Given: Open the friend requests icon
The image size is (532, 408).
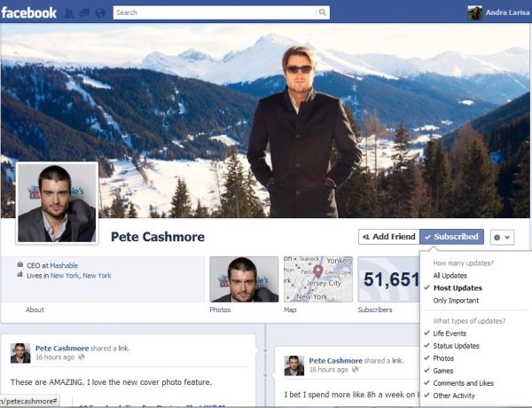Looking at the screenshot, I should pos(69,13).
